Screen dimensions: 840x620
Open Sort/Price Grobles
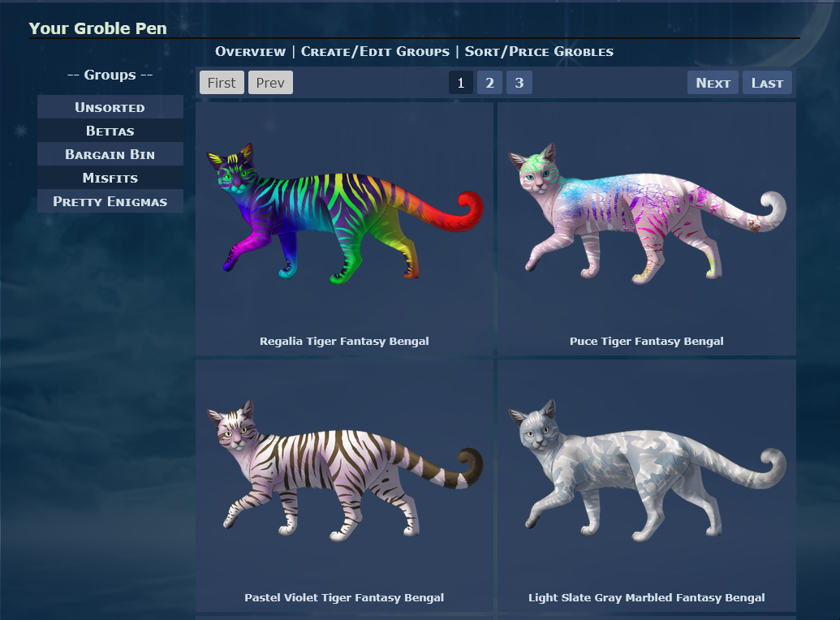pyautogui.click(x=539, y=51)
